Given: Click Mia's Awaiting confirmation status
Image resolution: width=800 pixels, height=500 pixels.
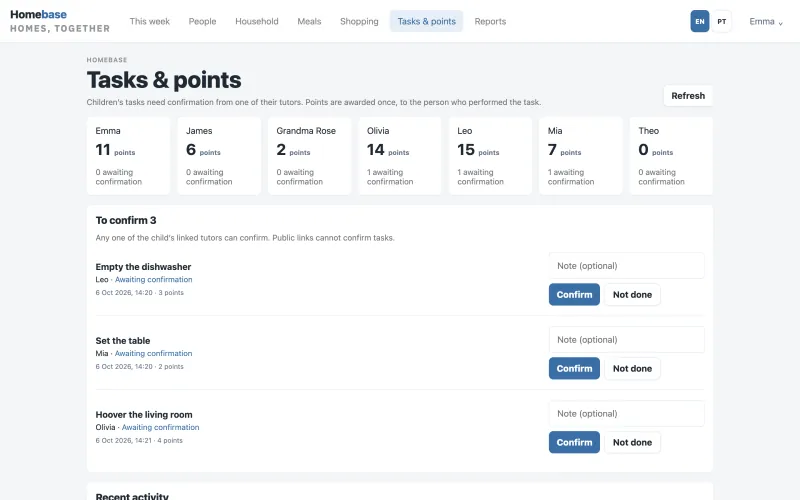Looking at the screenshot, I should (x=154, y=354).
